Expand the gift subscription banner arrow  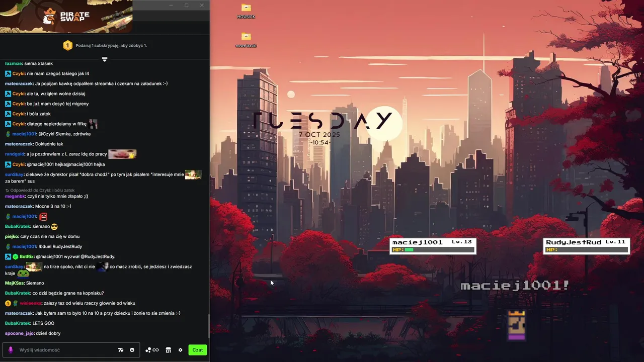tap(105, 59)
